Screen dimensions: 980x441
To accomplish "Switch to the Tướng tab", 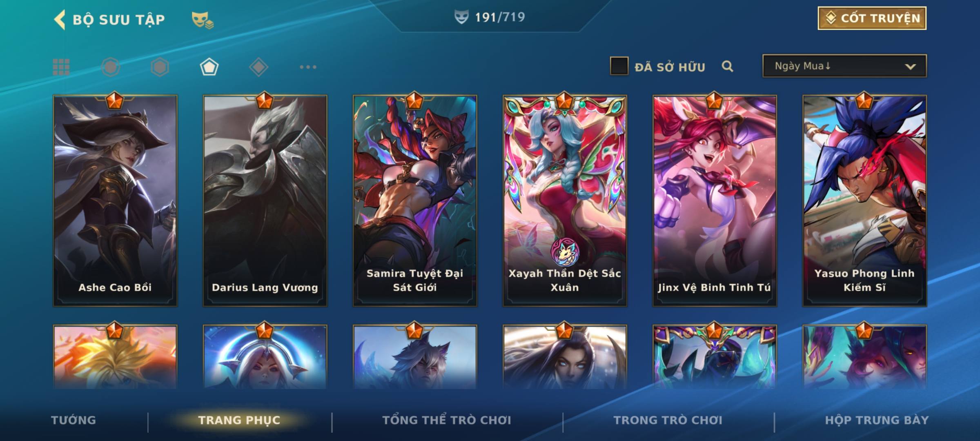I will point(73,420).
